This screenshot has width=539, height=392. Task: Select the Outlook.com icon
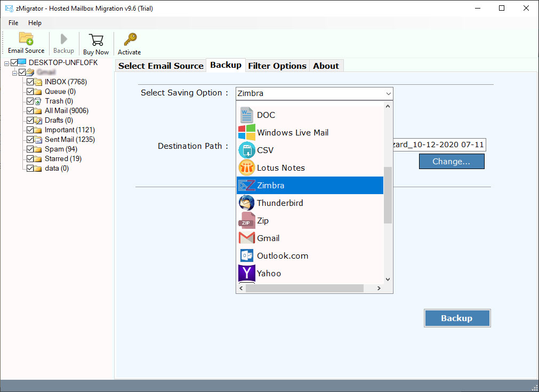click(x=246, y=255)
